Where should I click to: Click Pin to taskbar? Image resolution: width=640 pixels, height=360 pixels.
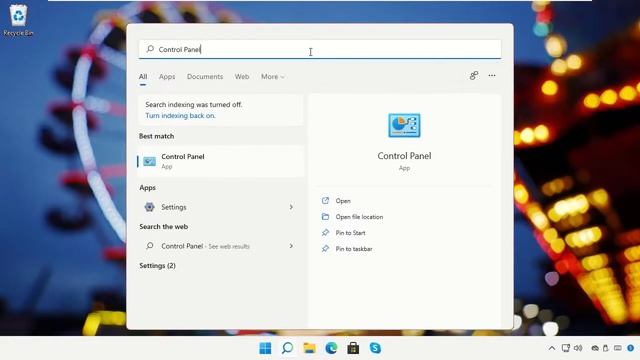354,249
